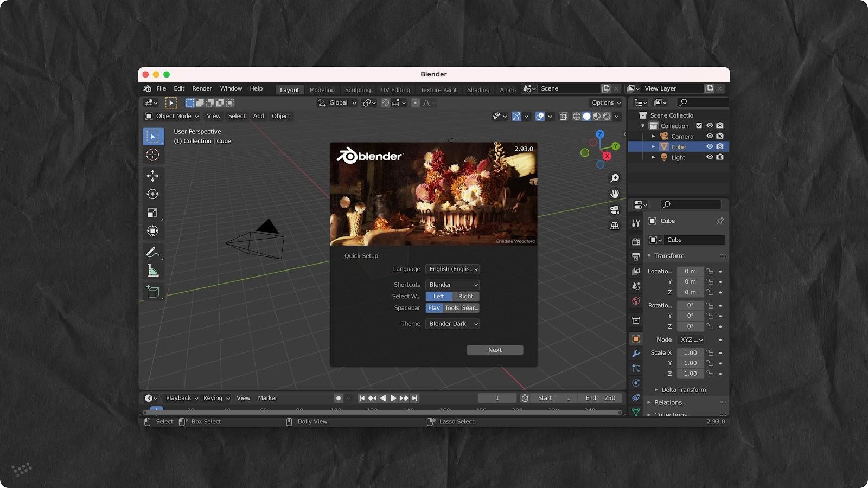
Task: Open the UV Editing workspace tab
Action: (x=395, y=90)
